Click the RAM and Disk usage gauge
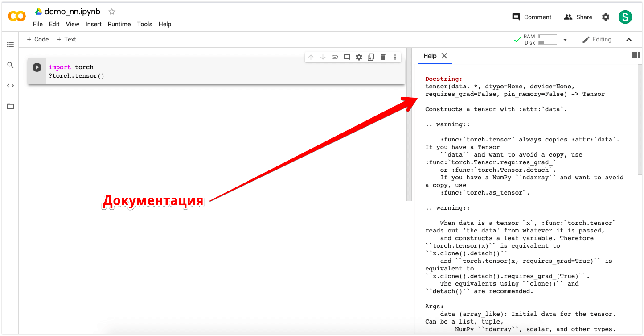Screen dimensions: 644x336 548,39
